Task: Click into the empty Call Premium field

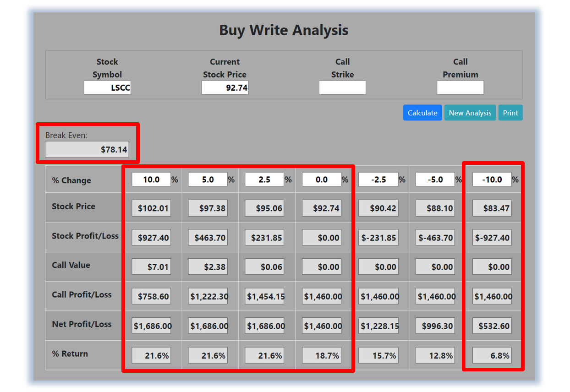Action: (x=460, y=88)
